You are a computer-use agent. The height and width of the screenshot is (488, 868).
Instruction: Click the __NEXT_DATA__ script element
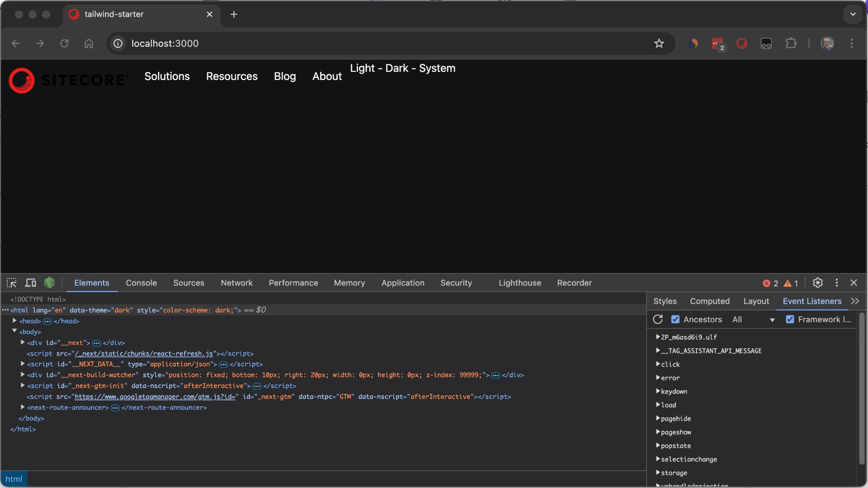(x=145, y=364)
